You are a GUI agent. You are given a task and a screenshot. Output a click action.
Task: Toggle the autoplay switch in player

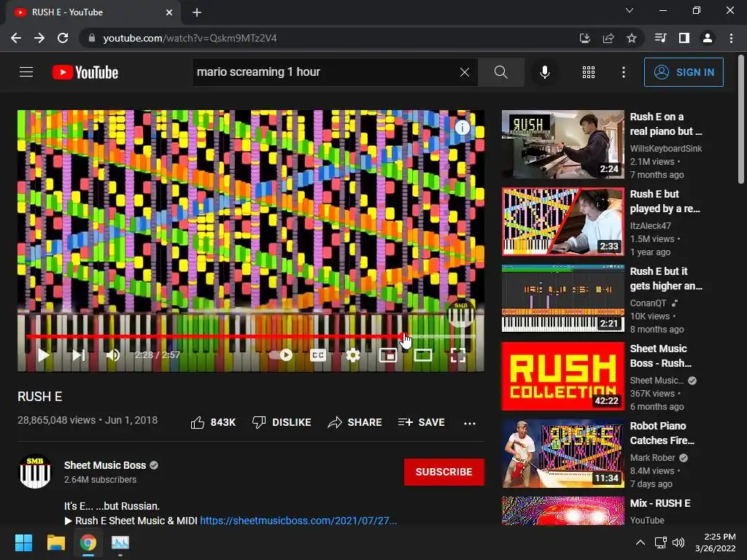[x=281, y=355]
